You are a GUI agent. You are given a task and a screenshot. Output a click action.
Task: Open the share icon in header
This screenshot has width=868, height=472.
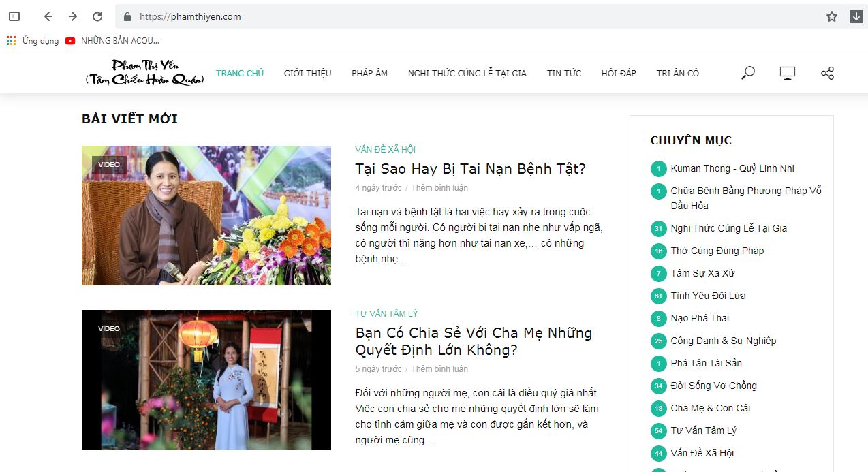coord(827,73)
